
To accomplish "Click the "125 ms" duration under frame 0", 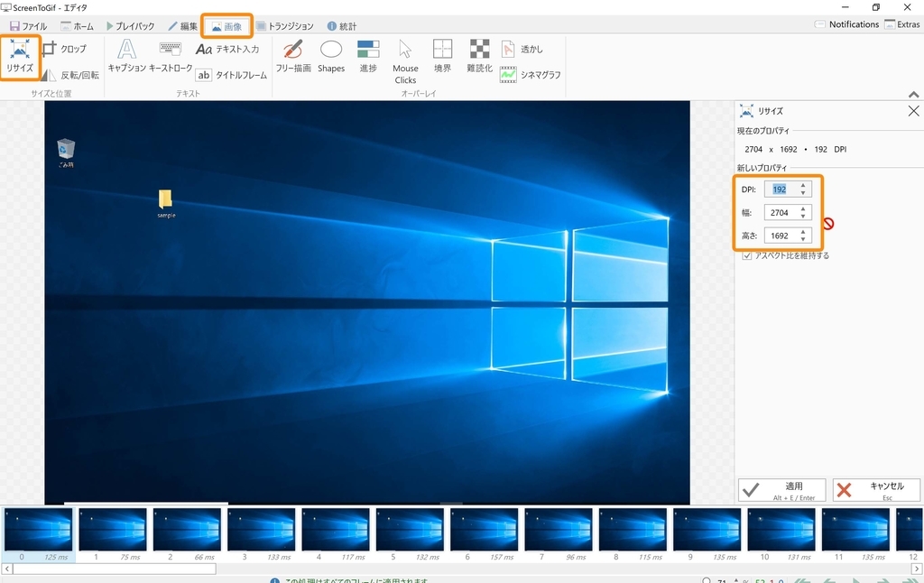I will point(56,557).
